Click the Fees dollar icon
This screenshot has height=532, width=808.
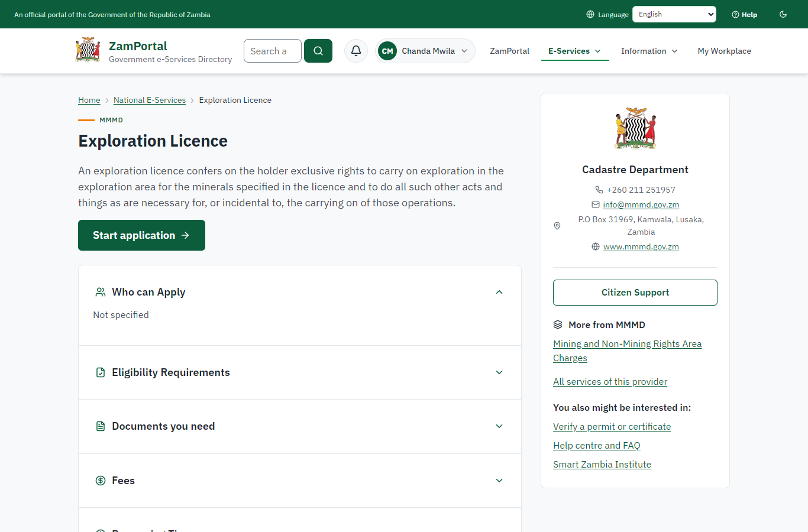101,481
